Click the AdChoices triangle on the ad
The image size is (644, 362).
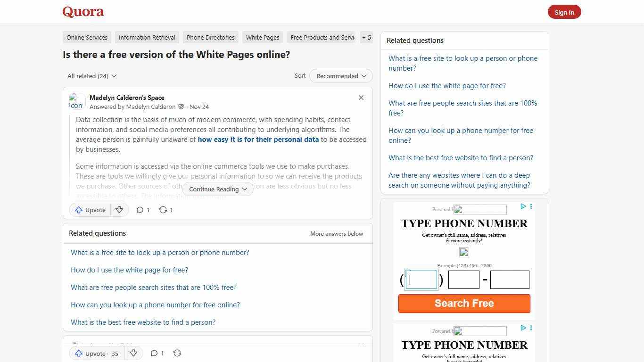pyautogui.click(x=523, y=206)
